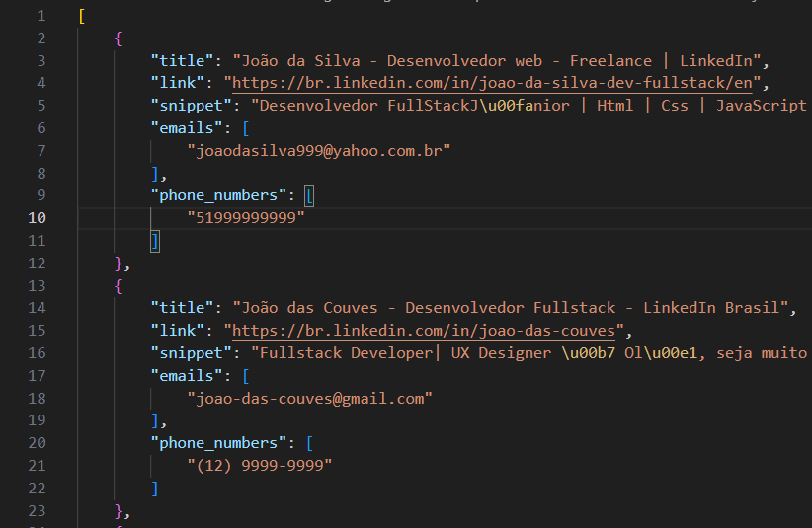Click the email joaodasilva999@yahoo.com.br
Viewport: 812px width, 528px height.
(318, 151)
